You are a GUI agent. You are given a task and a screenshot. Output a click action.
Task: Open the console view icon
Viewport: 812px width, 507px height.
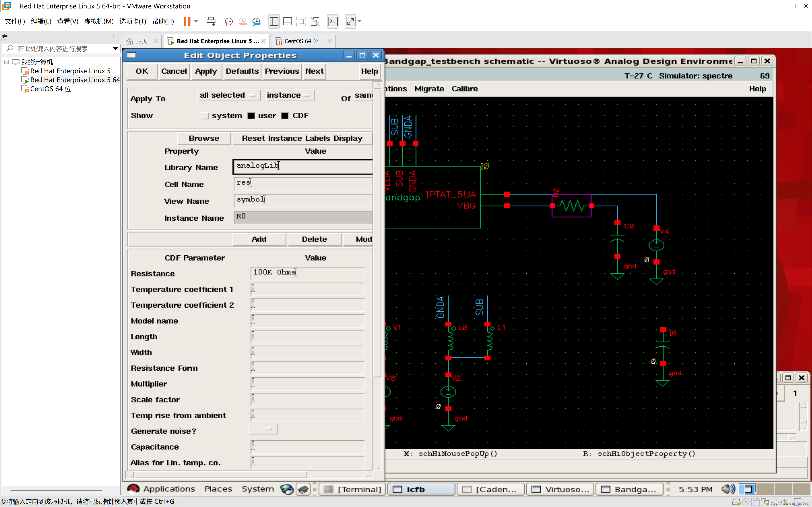pos(332,21)
